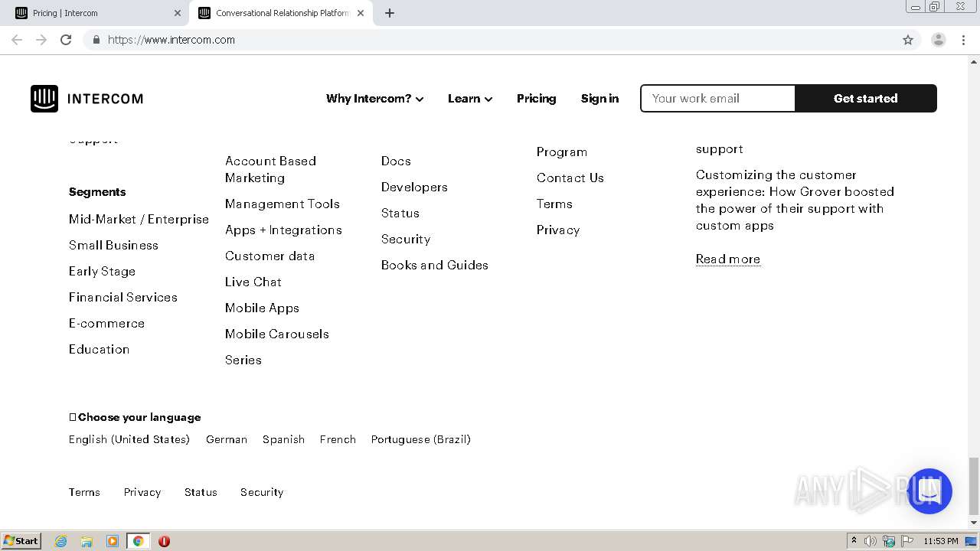This screenshot has height=551, width=980.
Task: Switch language to Portuguese (Brazil)
Action: click(421, 439)
